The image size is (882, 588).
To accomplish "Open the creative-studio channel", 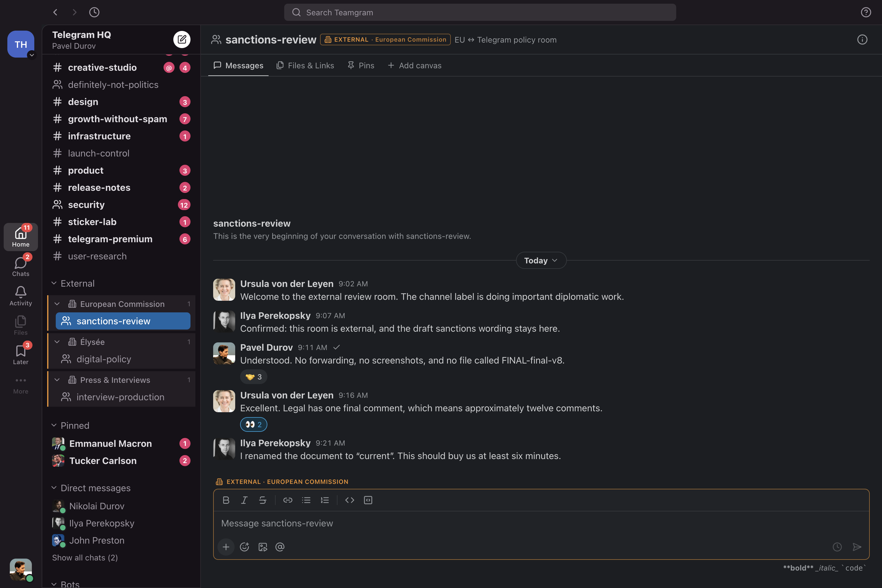I will (x=122, y=67).
